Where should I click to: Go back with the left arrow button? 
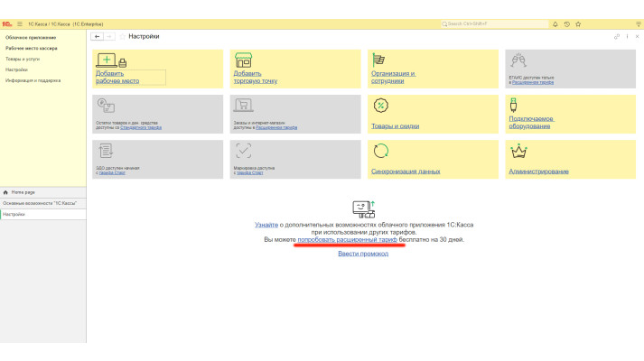click(x=97, y=36)
